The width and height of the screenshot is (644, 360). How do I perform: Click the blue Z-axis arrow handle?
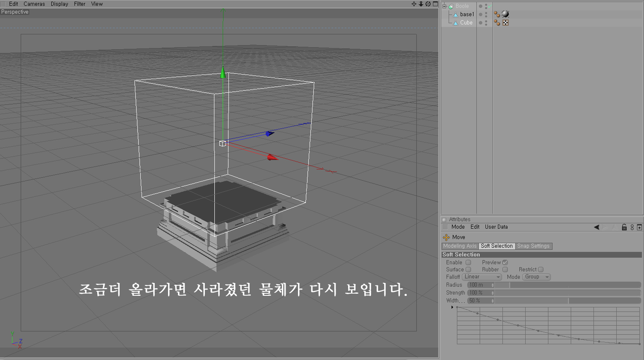tap(270, 133)
